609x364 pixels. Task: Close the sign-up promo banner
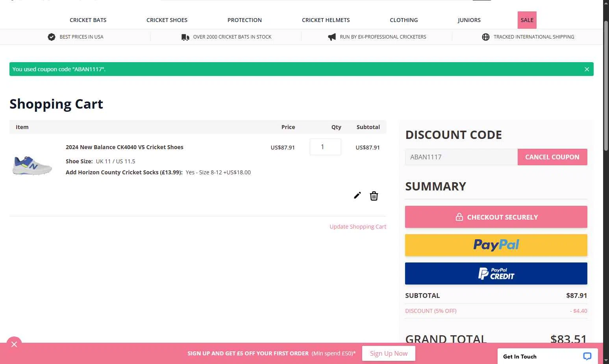click(14, 344)
